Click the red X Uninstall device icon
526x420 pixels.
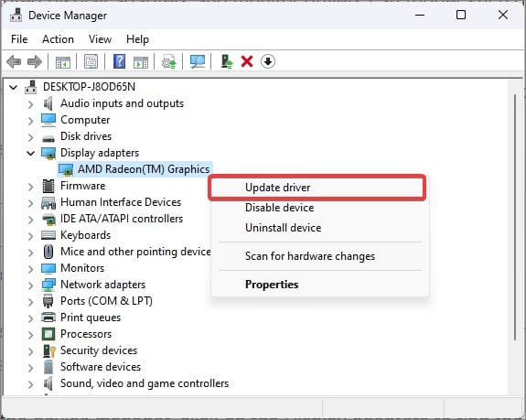[247, 61]
